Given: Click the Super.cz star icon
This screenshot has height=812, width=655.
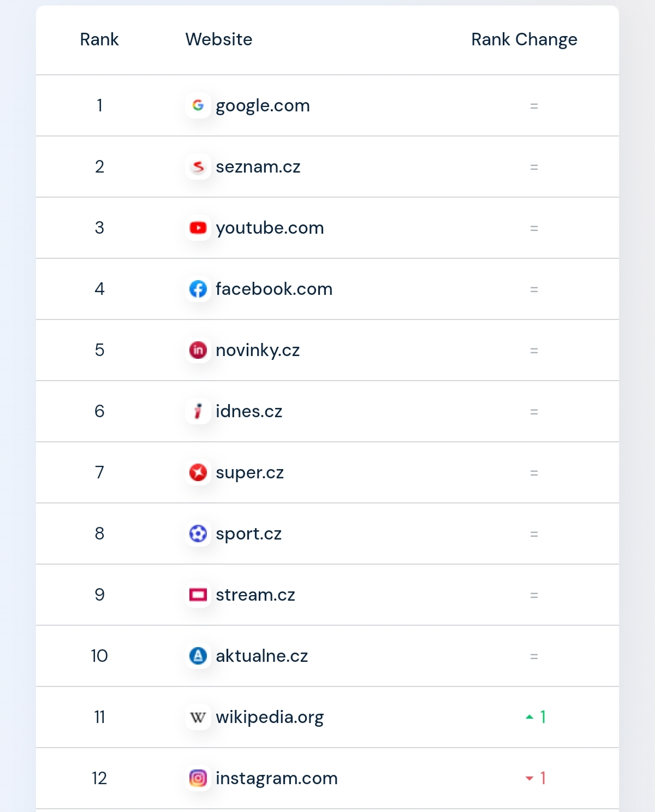Looking at the screenshot, I should pyautogui.click(x=198, y=472).
